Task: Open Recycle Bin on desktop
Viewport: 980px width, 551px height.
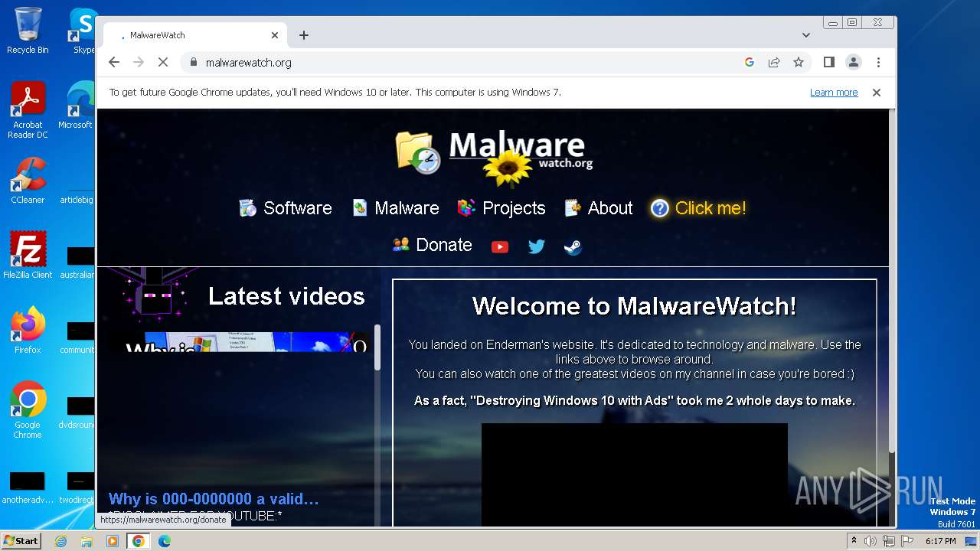Action: coord(28,31)
